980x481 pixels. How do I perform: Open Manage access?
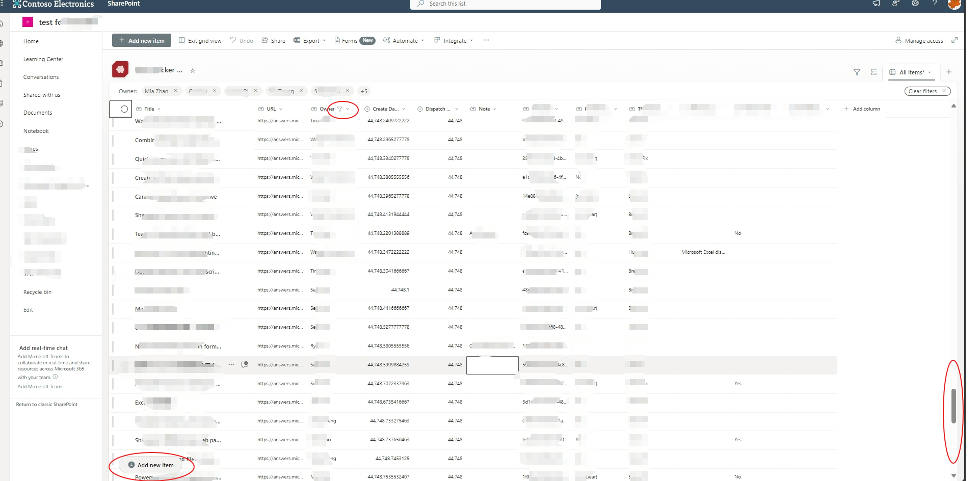pos(919,41)
